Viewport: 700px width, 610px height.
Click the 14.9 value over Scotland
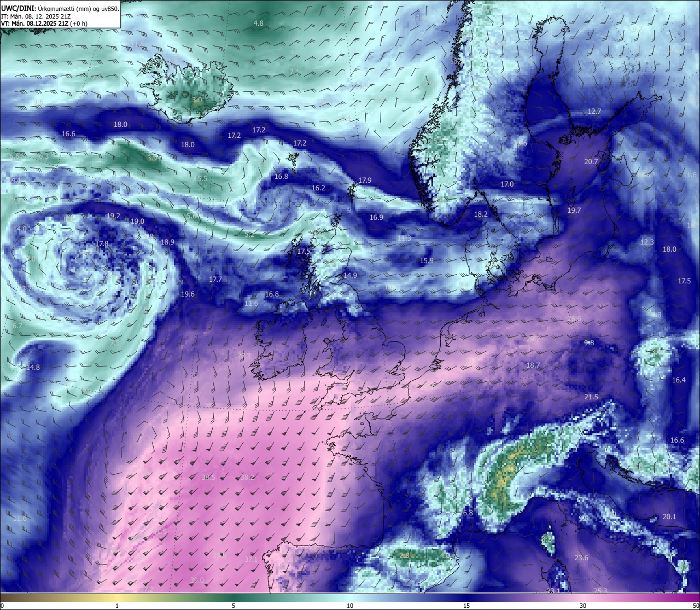(x=350, y=276)
